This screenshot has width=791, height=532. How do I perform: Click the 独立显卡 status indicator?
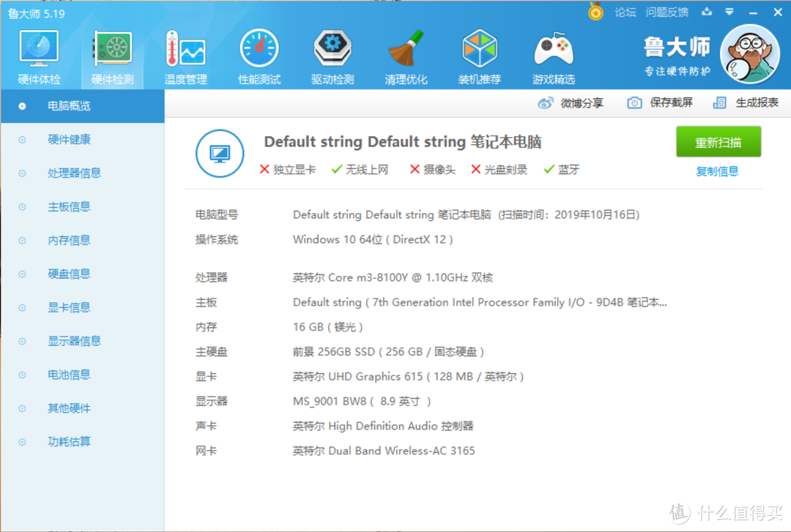(x=288, y=170)
